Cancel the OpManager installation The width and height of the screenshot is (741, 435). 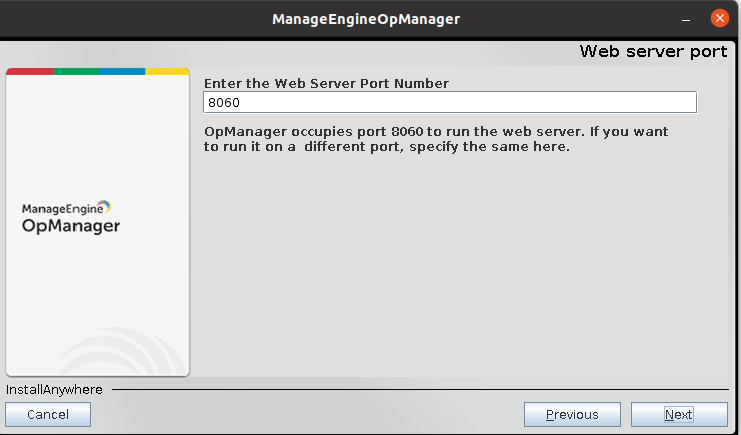click(48, 414)
